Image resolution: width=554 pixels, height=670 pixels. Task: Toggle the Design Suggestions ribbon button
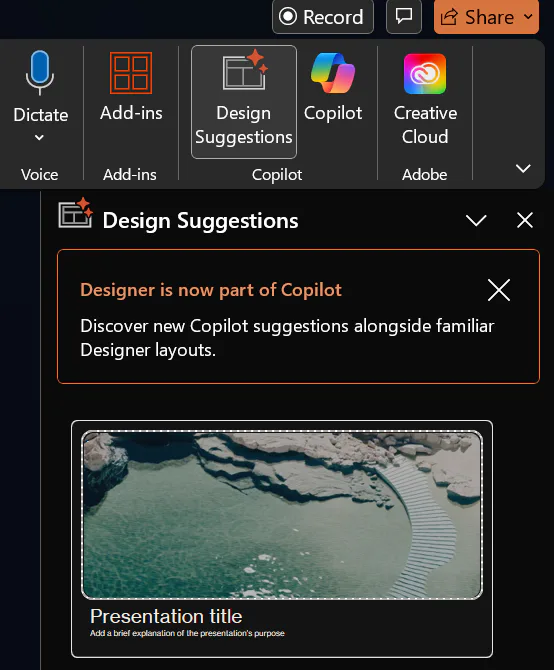(x=243, y=102)
